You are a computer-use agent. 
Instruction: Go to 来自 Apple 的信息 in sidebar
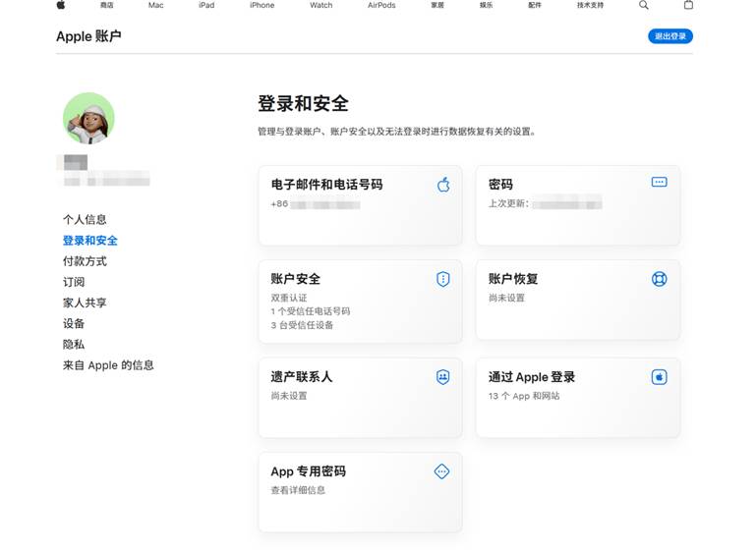108,365
